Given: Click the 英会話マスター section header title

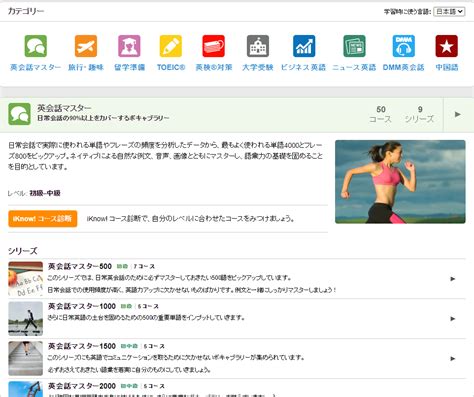Looking at the screenshot, I should click(x=64, y=108).
